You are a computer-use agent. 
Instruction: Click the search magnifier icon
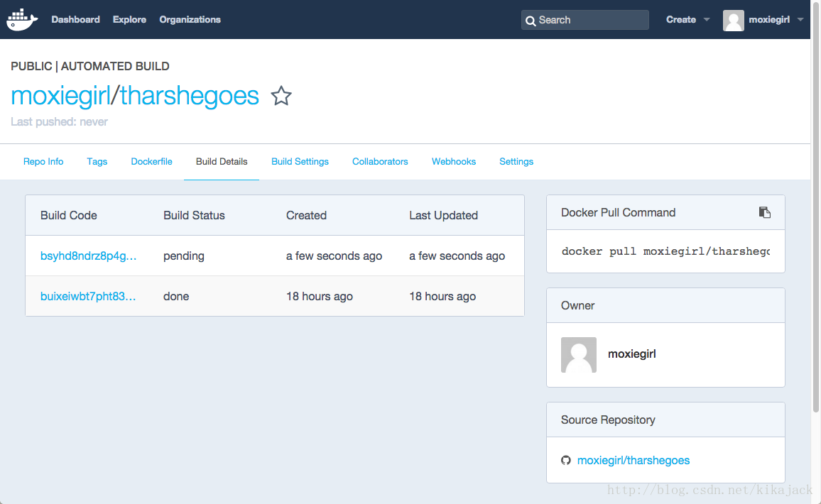[531, 21]
